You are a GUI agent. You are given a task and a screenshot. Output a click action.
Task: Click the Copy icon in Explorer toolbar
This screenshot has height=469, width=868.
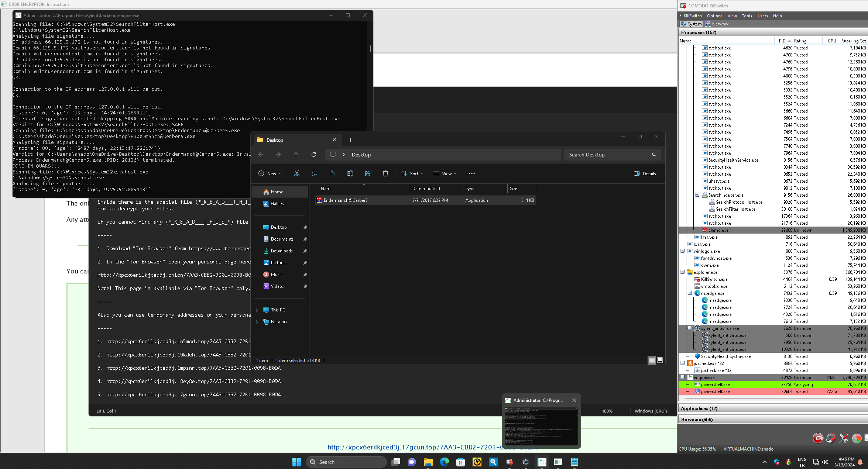point(314,173)
